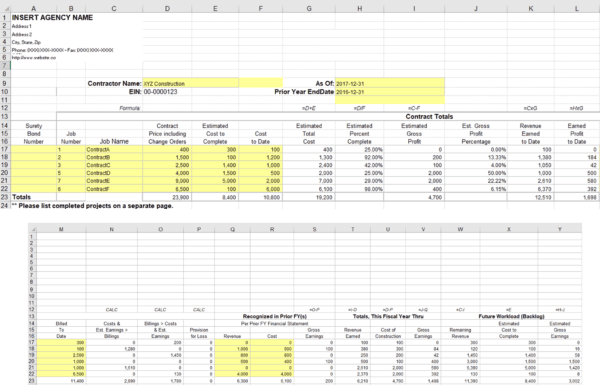Click the prior revenue total '6,300'
This screenshot has width=600, height=385.
click(232, 381)
